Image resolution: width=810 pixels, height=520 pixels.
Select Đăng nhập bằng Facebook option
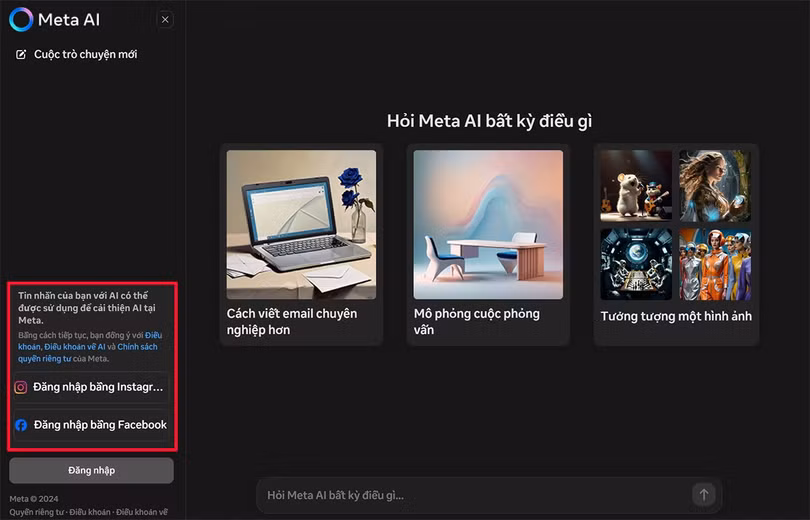[x=91, y=425]
